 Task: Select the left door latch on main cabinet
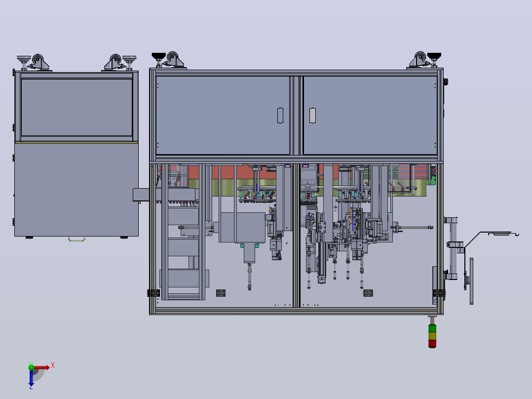(x=280, y=116)
